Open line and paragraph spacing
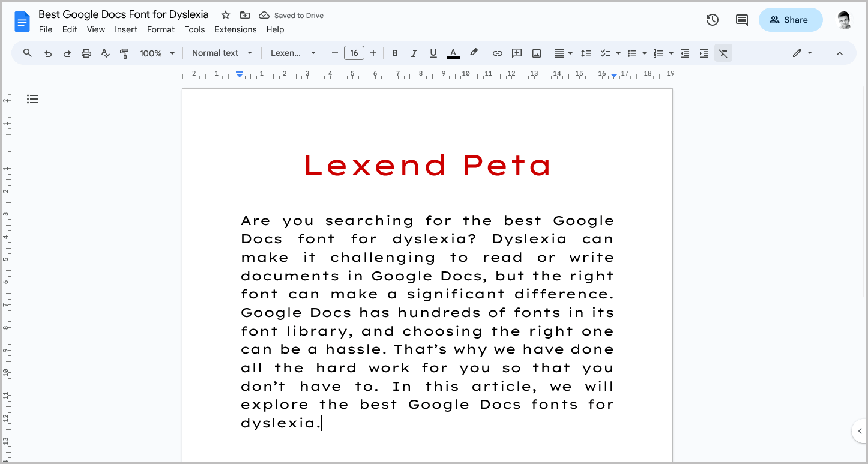Screen dimensions: 868x464 [x=586, y=53]
